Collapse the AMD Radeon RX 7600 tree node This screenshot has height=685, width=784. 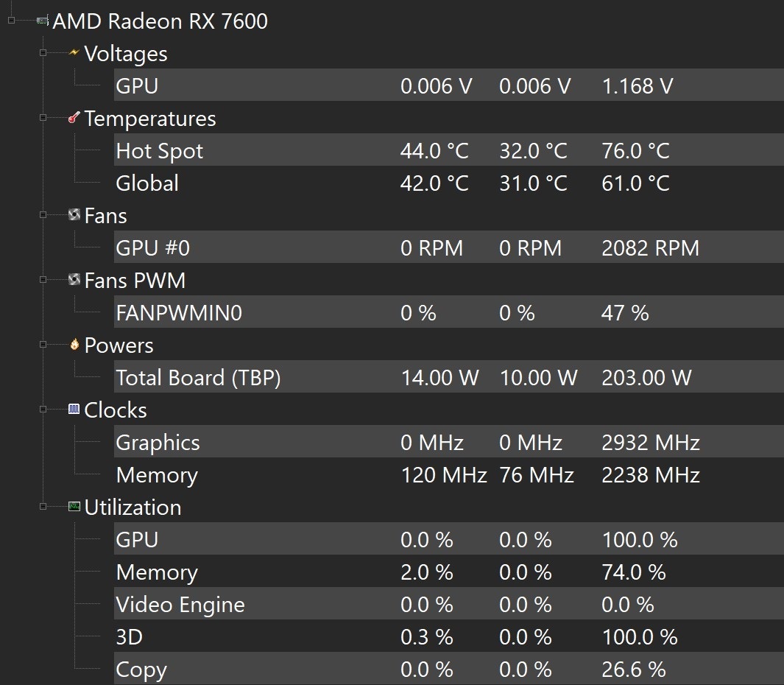pos(11,21)
